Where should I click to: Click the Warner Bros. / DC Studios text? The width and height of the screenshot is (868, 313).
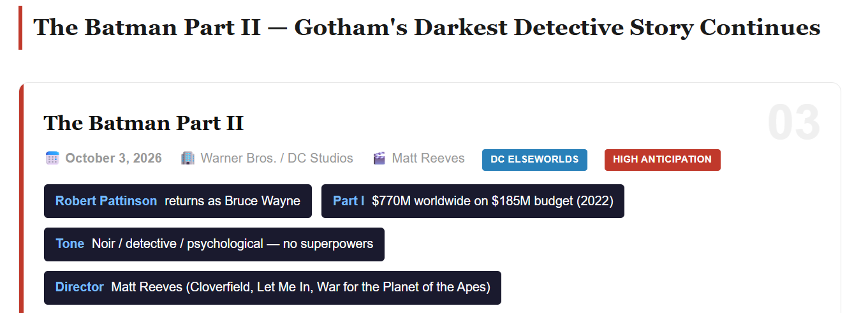coord(277,158)
